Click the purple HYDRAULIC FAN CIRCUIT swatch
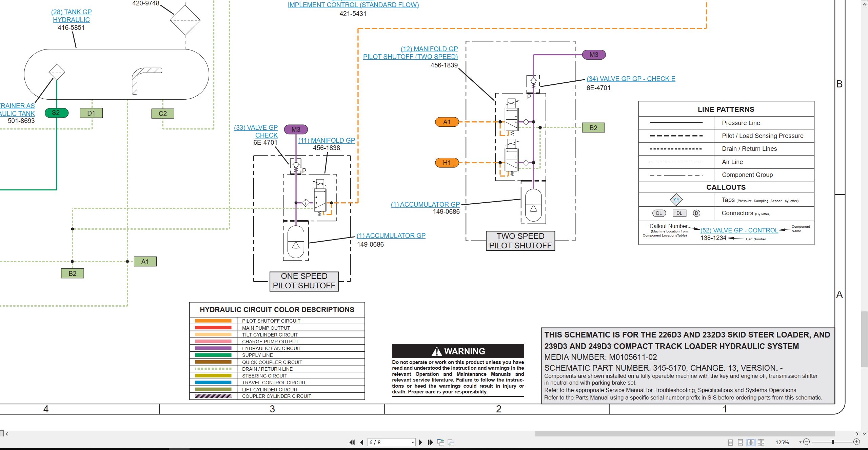The height and width of the screenshot is (450, 868). [x=213, y=348]
